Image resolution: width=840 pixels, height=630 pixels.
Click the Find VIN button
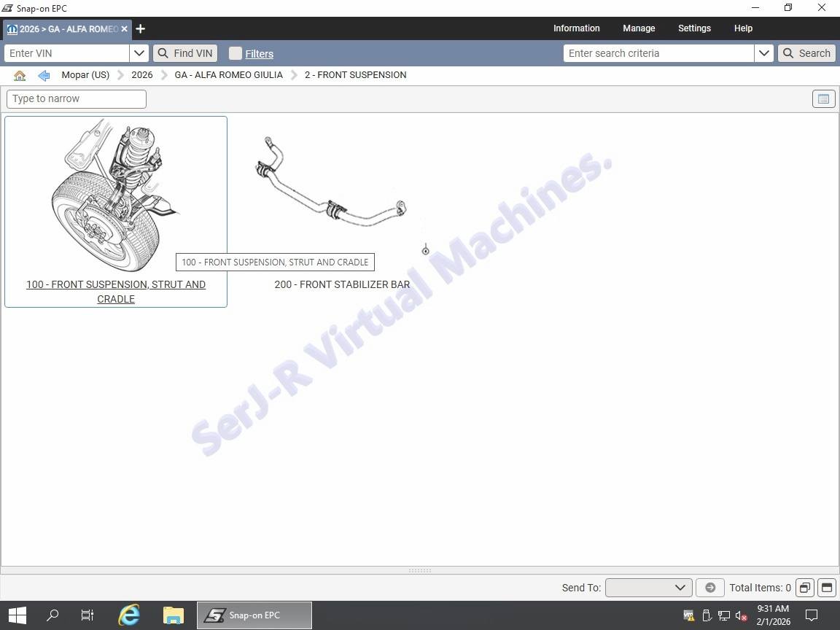pyautogui.click(x=185, y=53)
